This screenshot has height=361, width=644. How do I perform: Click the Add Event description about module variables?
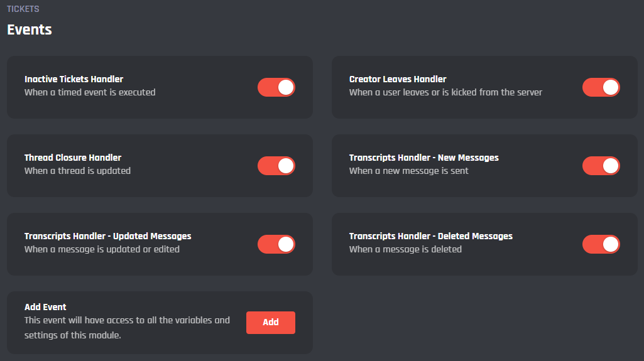tap(127, 327)
